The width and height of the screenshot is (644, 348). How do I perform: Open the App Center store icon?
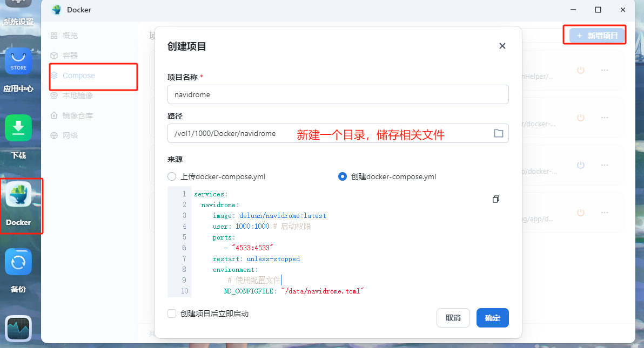coord(18,61)
